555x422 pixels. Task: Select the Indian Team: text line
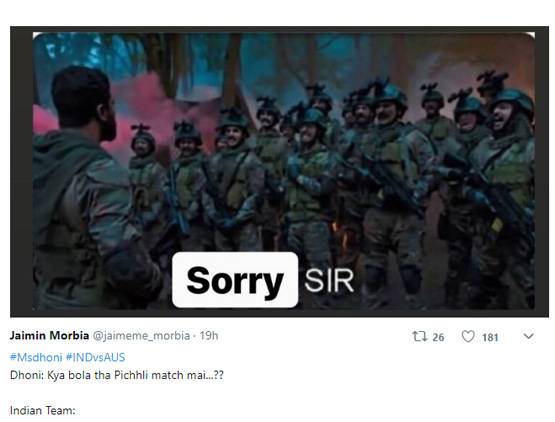click(42, 410)
